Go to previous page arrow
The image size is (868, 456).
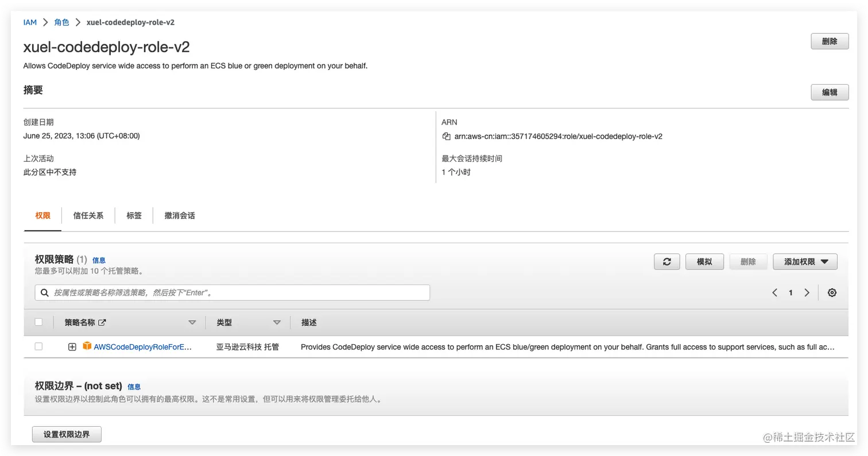(x=774, y=293)
